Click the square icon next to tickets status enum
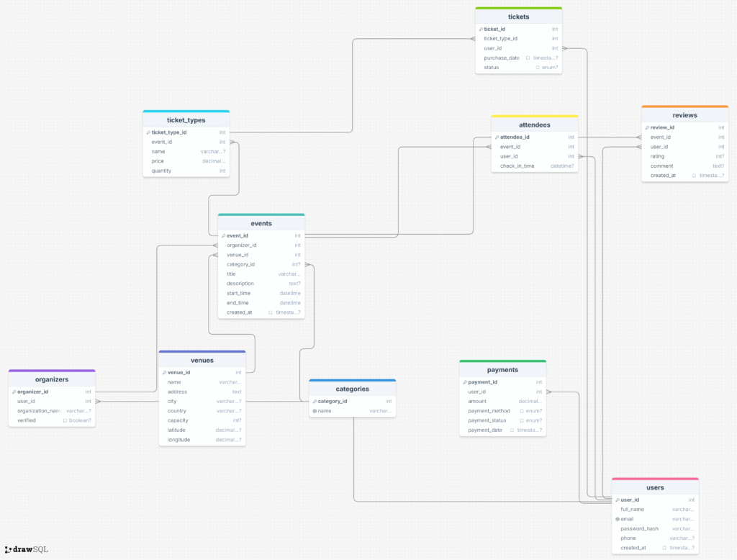 538,68
